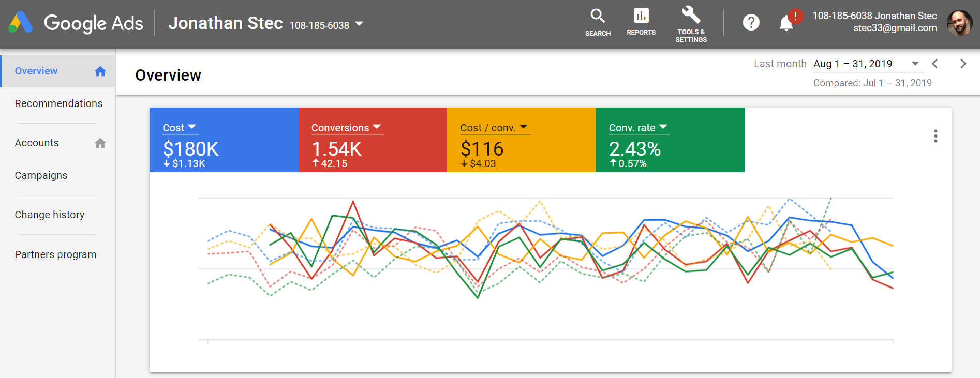
Task: Click the Help question mark icon
Action: pos(751,23)
